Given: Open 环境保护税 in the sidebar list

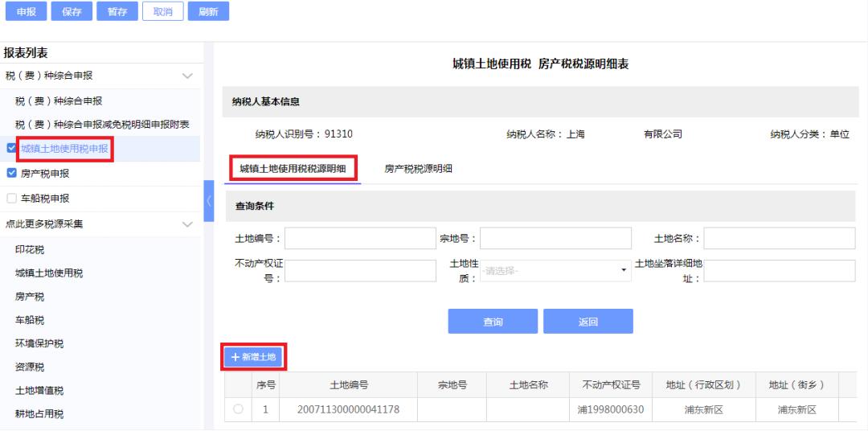Looking at the screenshot, I should (x=39, y=343).
